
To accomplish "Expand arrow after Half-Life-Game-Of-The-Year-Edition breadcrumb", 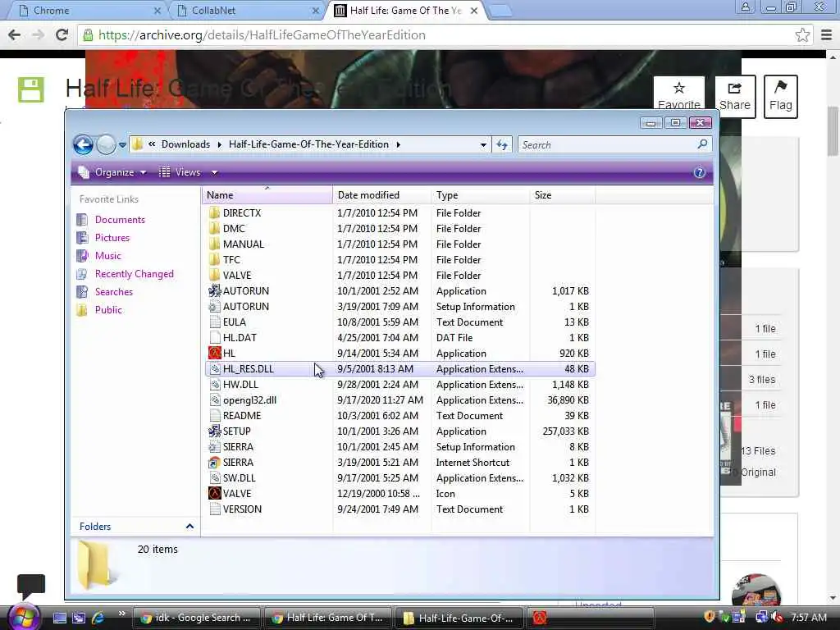I will click(398, 144).
